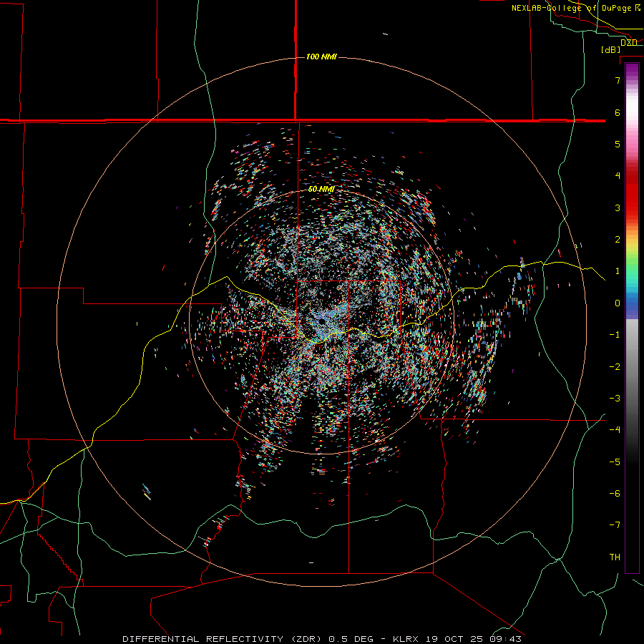Click the 5 dB scale label
644x644 pixels.
(x=618, y=144)
